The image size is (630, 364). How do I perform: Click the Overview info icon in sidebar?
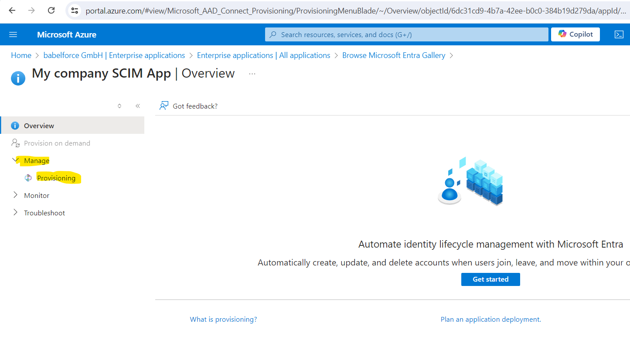[15, 126]
